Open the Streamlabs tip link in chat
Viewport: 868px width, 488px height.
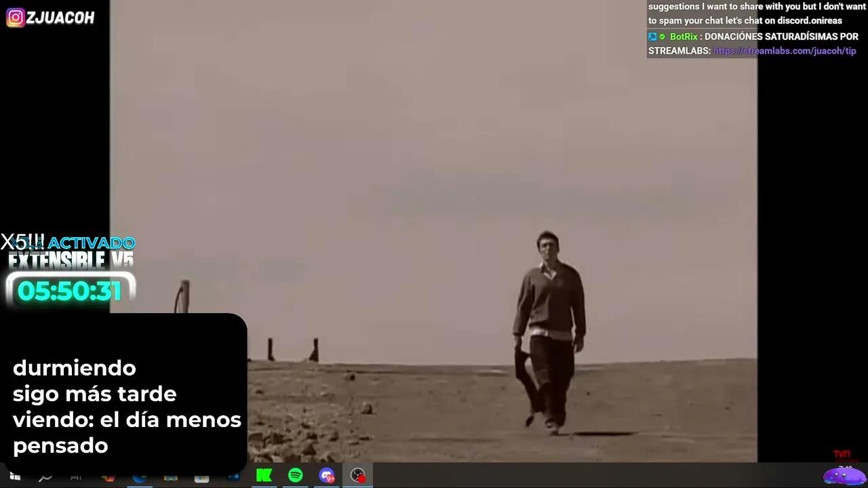click(785, 51)
